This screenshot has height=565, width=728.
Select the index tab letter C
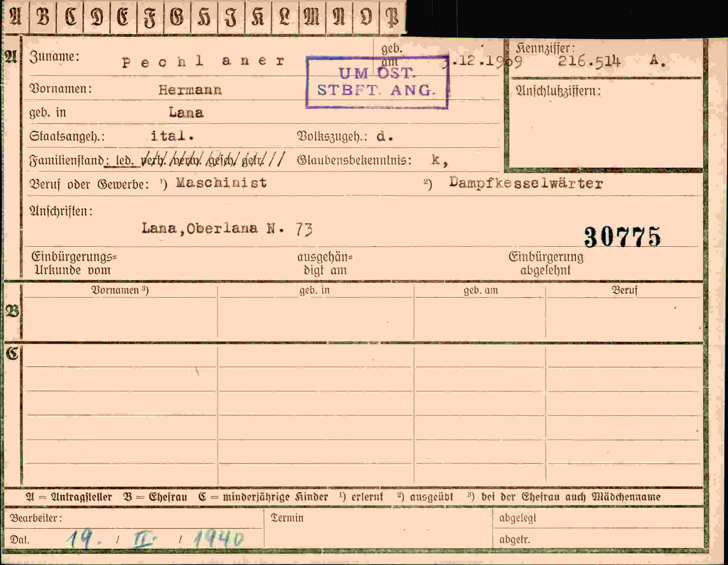coord(70,17)
